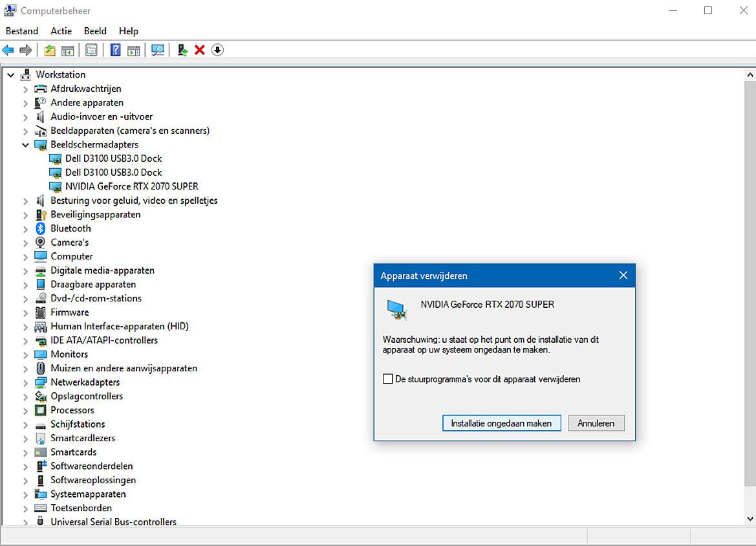
Task: Click the Toetsenborden keyboard icon
Action: click(x=41, y=508)
